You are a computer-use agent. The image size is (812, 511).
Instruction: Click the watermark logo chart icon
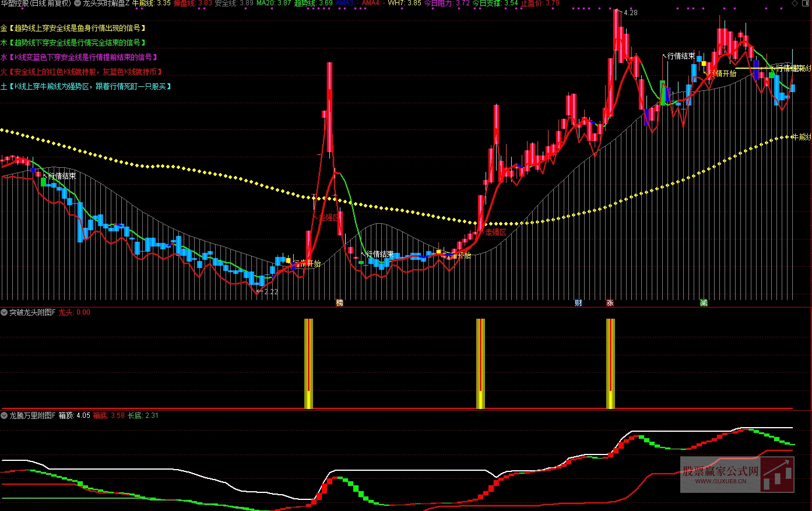[777, 474]
